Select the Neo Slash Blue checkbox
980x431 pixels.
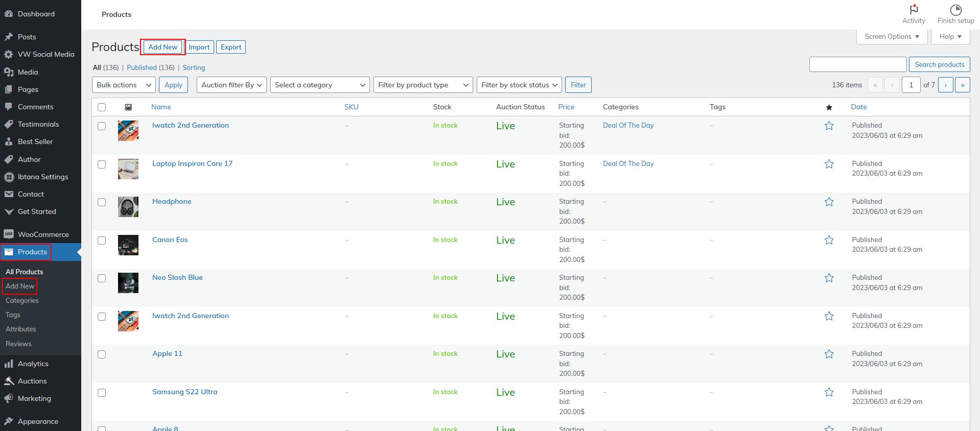[x=102, y=278]
